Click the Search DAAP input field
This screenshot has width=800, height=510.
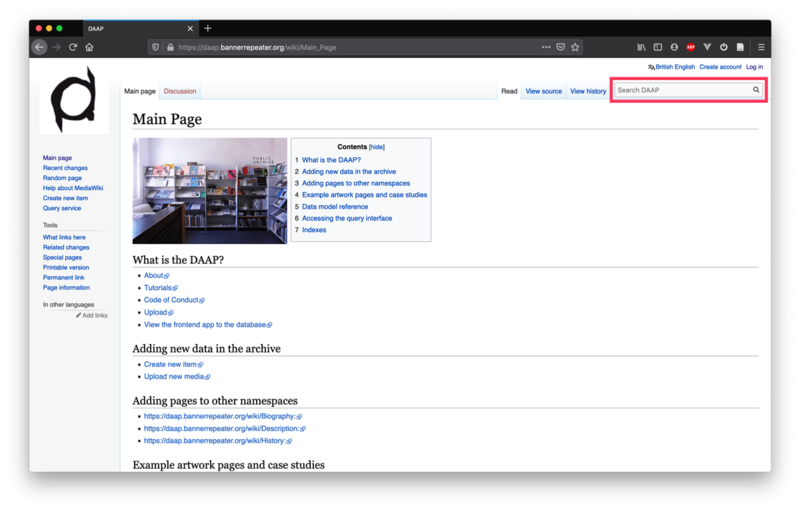click(x=682, y=90)
